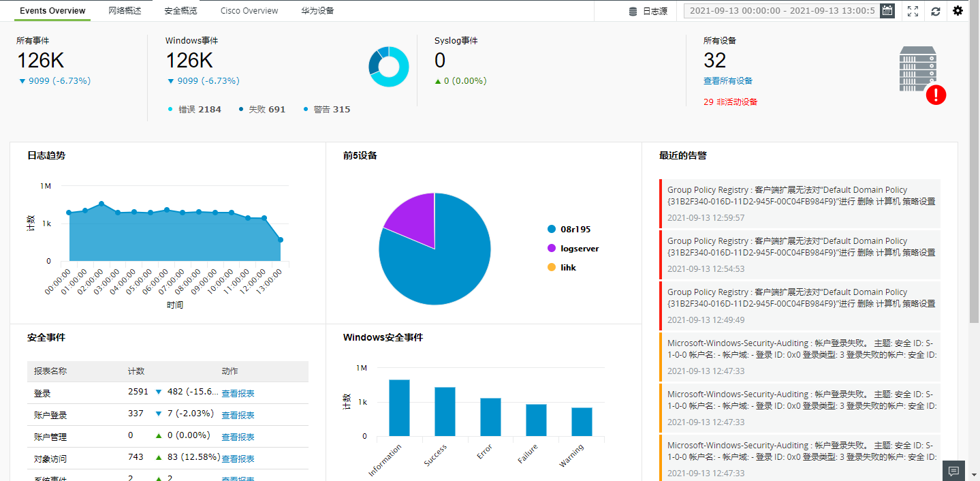Click 126K under 所有事件
Viewport: 980px width, 481px height.
coord(40,61)
